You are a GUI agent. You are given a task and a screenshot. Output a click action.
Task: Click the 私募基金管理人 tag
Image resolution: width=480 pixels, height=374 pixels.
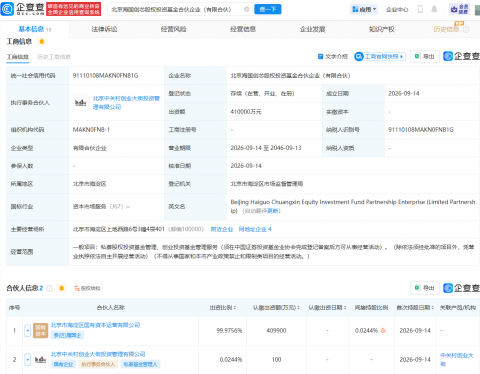[140, 364]
